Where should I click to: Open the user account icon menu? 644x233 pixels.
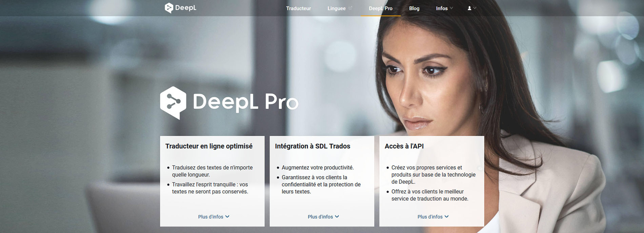[469, 8]
